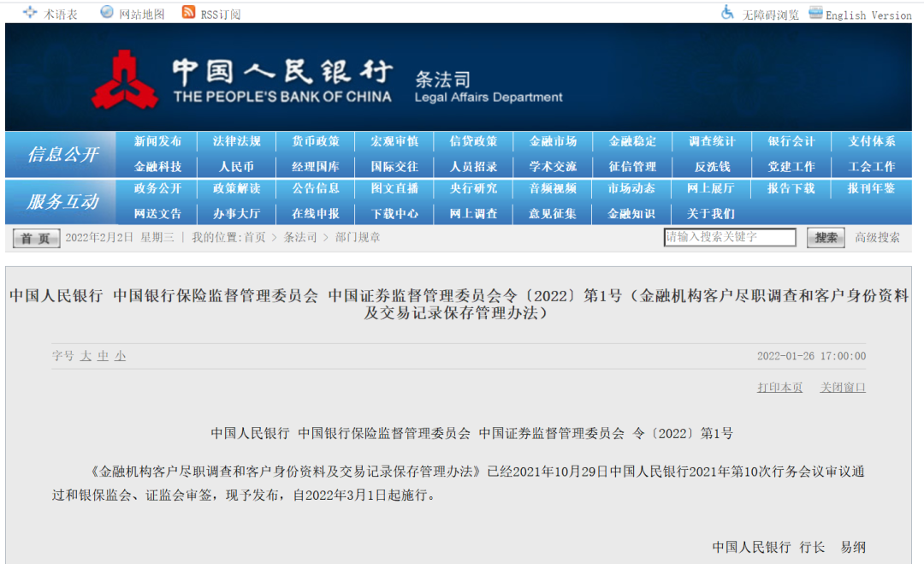Open 调查统计 menu item
The width and height of the screenshot is (924, 564).
pos(712,141)
